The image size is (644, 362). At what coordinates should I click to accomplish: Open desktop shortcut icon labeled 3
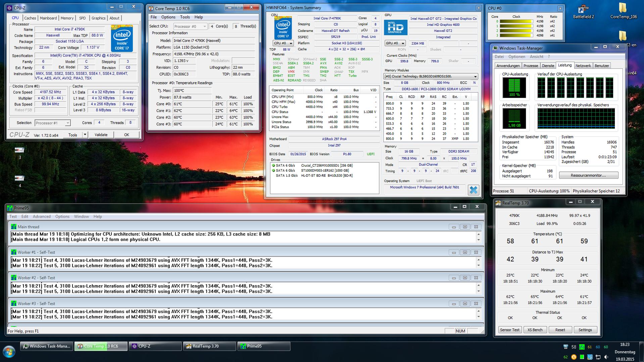click(19, 153)
